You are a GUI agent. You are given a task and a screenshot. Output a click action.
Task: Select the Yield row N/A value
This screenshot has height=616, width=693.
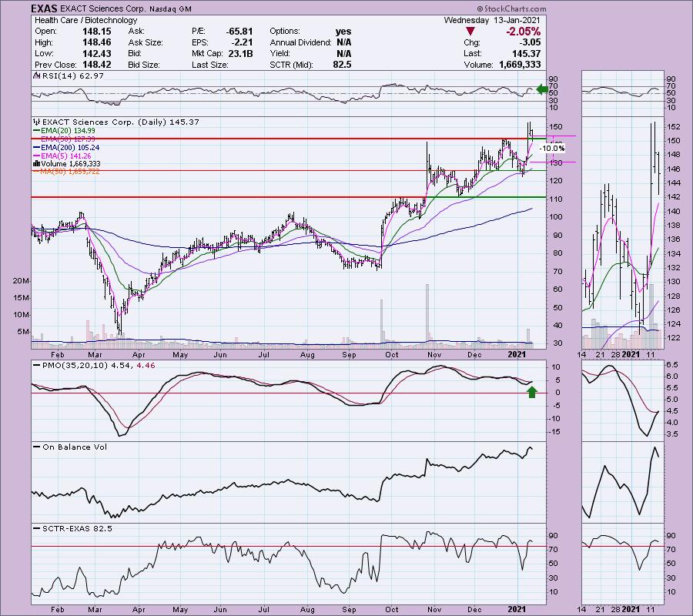[344, 53]
